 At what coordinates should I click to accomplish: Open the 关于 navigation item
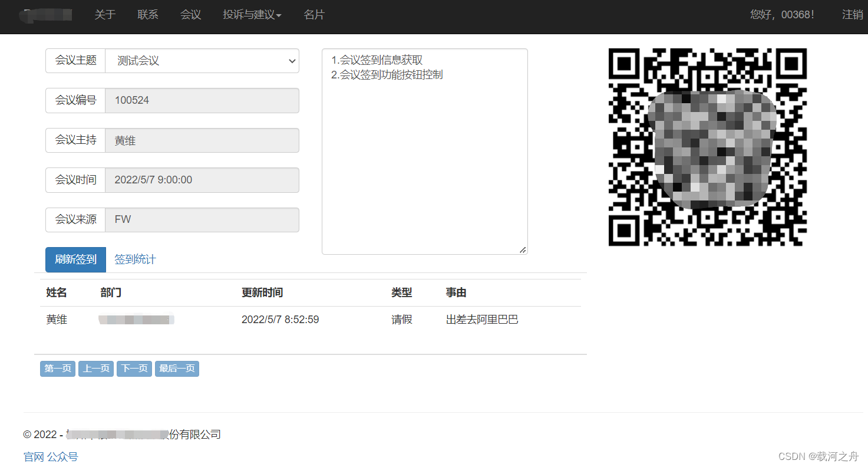(105, 15)
